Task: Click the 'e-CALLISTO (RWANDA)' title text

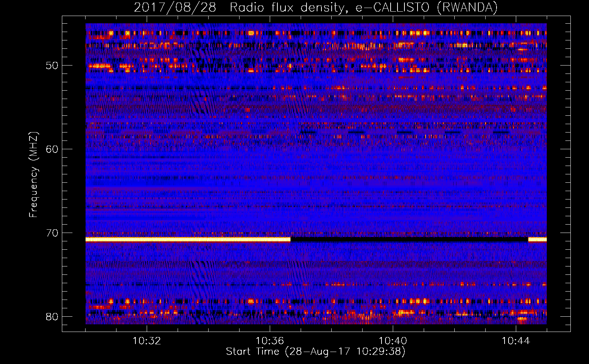Action: (x=427, y=8)
